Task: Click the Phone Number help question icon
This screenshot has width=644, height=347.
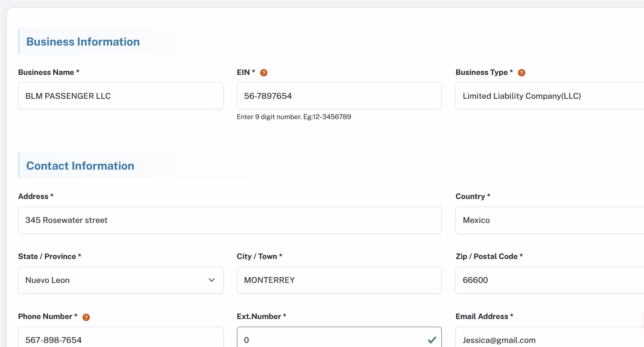Action: pyautogui.click(x=86, y=317)
